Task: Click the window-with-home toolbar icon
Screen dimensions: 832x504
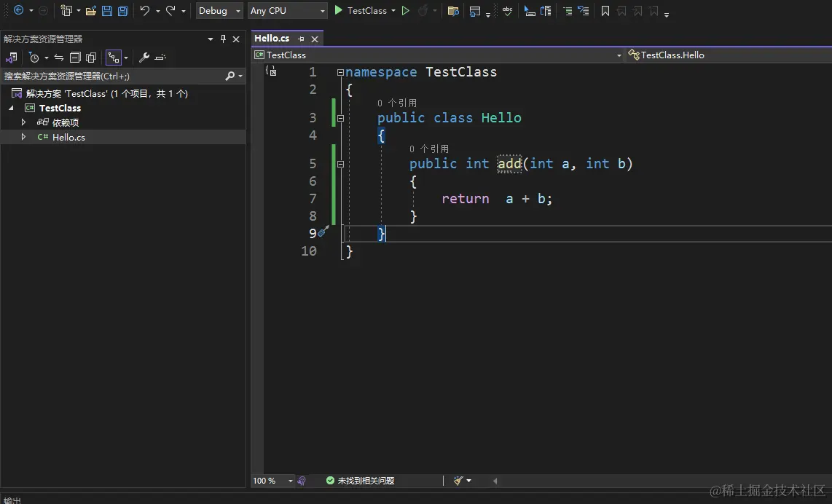Action: (475, 11)
